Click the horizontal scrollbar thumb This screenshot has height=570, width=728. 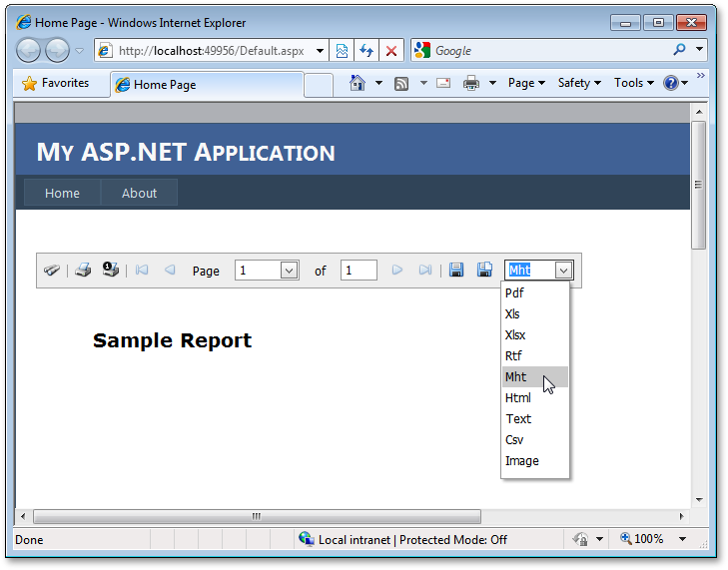[x=257, y=516]
